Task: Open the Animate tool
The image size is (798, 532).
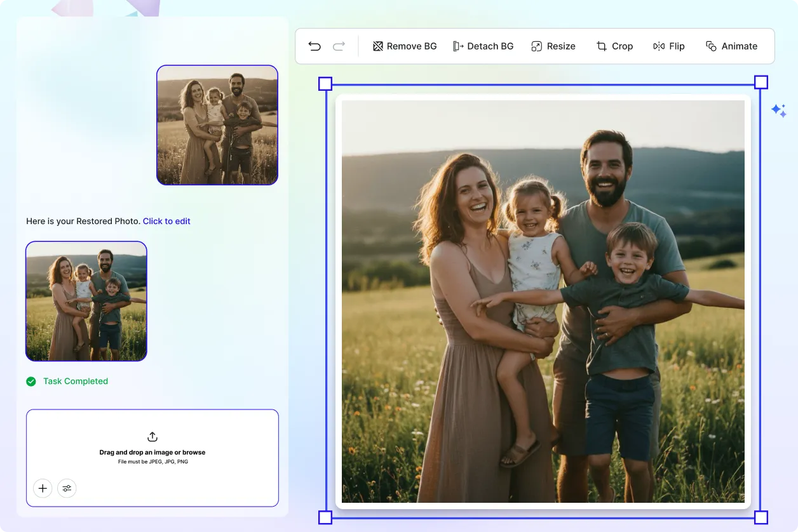Action: click(731, 46)
